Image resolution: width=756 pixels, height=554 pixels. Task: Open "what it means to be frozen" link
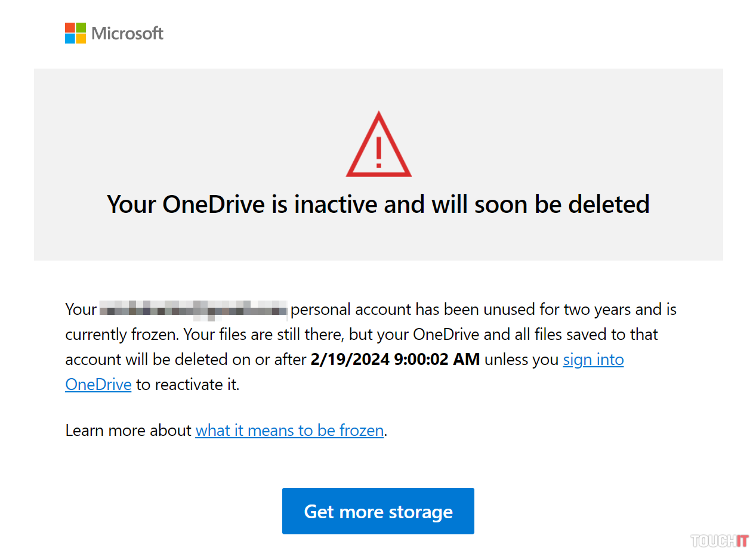[289, 431]
